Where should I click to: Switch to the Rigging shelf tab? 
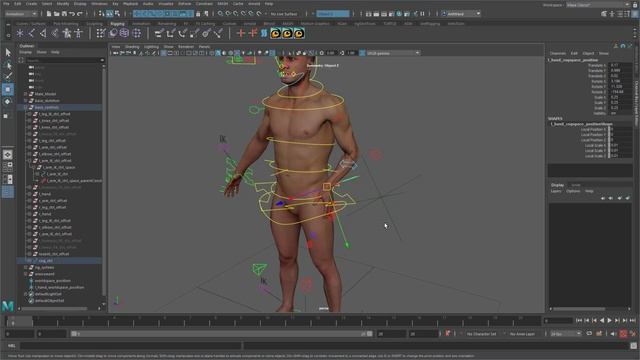tap(117, 24)
